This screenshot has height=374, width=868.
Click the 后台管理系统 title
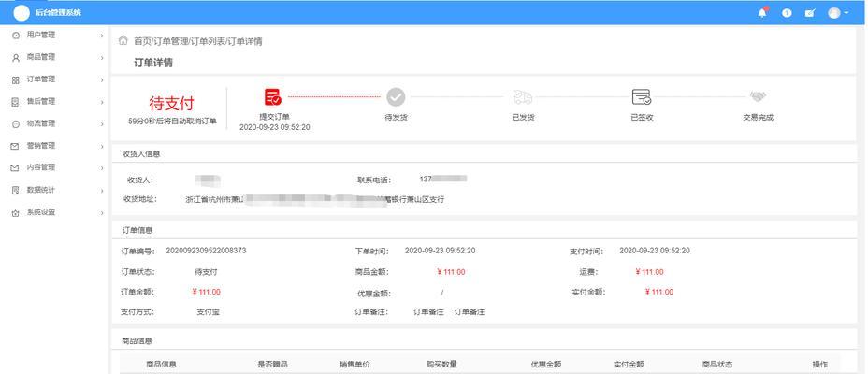point(58,12)
